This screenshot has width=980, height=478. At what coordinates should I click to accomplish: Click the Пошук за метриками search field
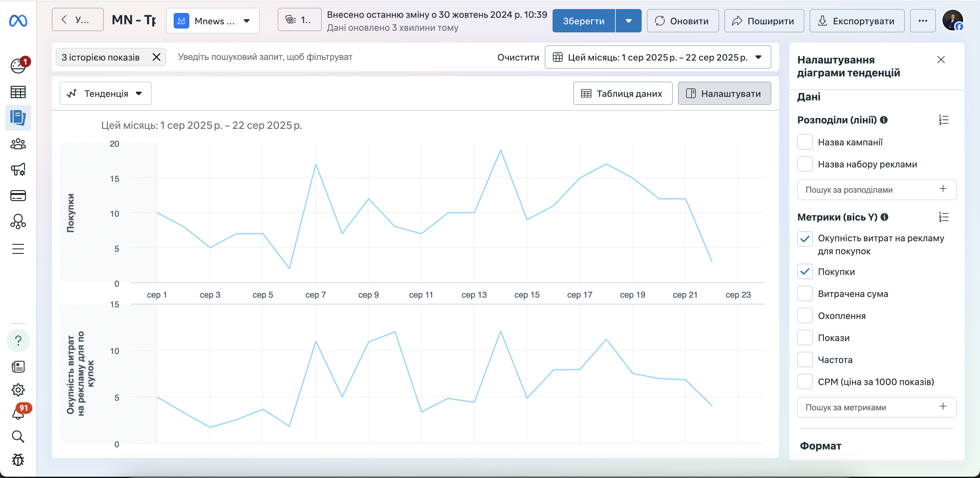[x=877, y=407]
